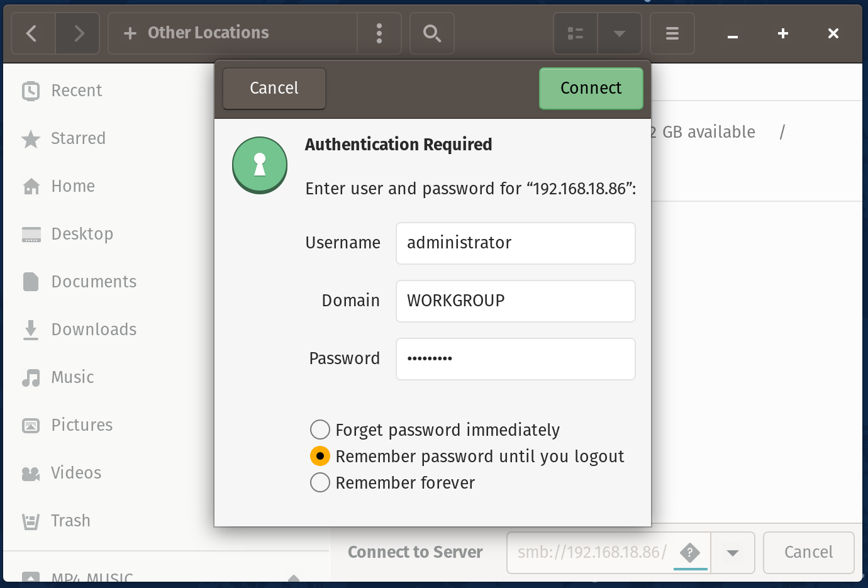
Task: Choose the Remember forever option
Action: point(320,482)
